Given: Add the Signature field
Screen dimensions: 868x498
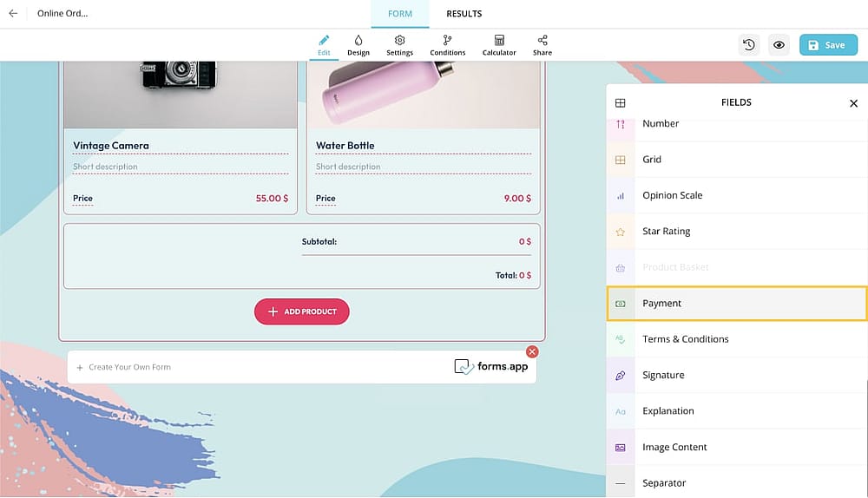Looking at the screenshot, I should [x=737, y=375].
